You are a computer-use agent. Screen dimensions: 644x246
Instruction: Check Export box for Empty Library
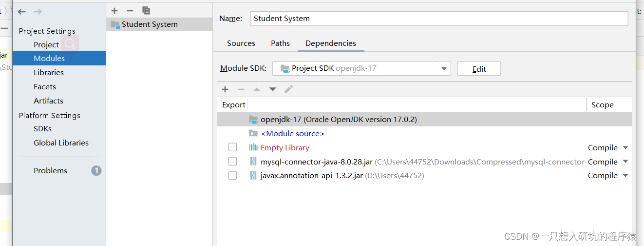click(x=232, y=147)
